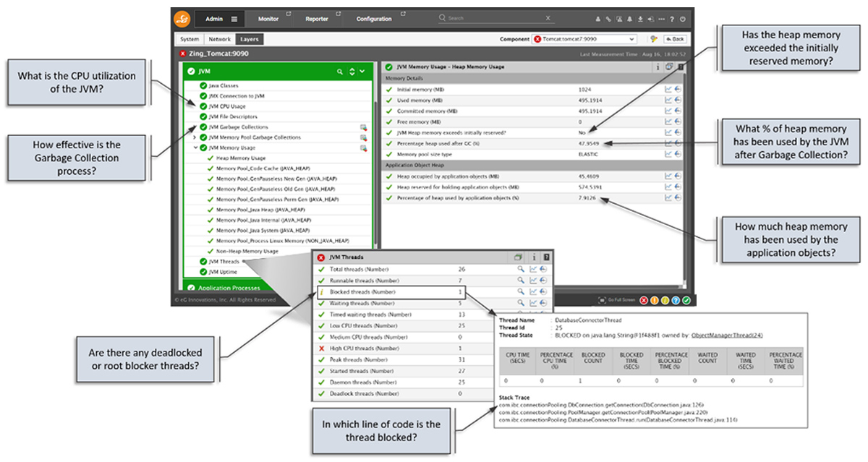Open diagnosis icon for JVM Memory Usage

[x=364, y=147]
